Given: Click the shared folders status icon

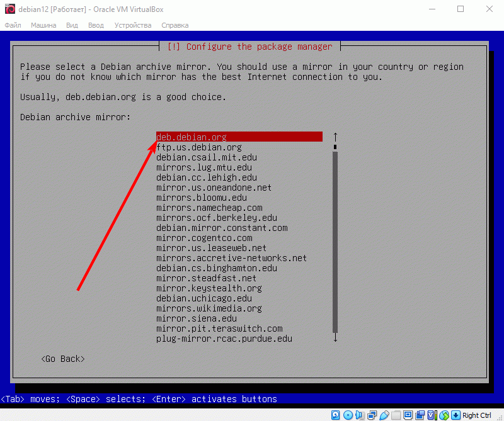Looking at the screenshot, I should pos(396,415).
